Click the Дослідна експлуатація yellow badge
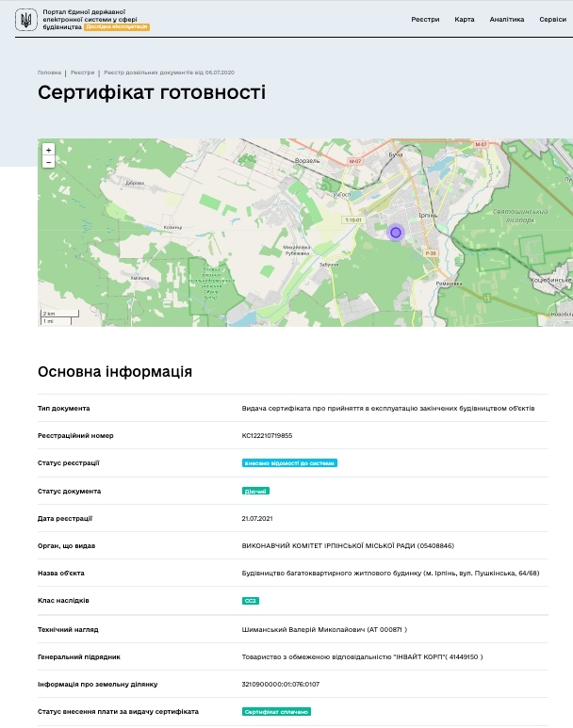 [117, 27]
